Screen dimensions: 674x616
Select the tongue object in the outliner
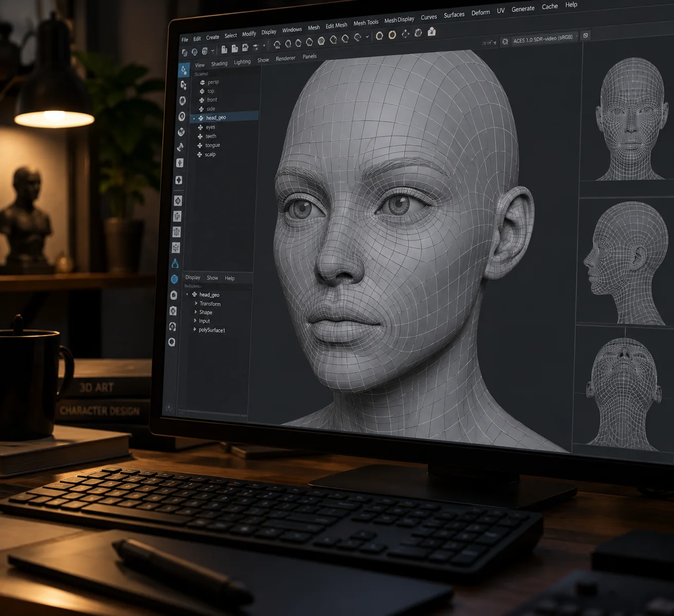212,145
